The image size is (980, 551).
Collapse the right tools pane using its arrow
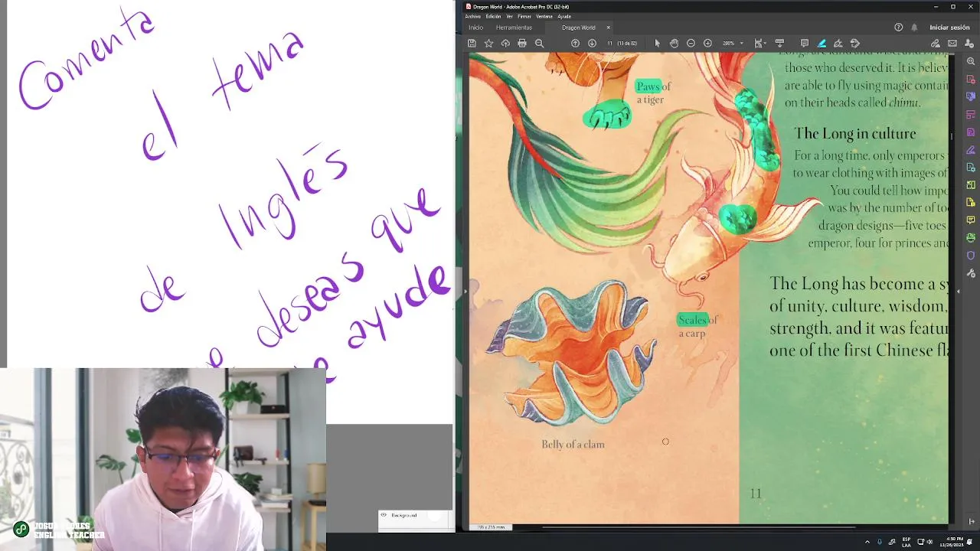tap(958, 292)
